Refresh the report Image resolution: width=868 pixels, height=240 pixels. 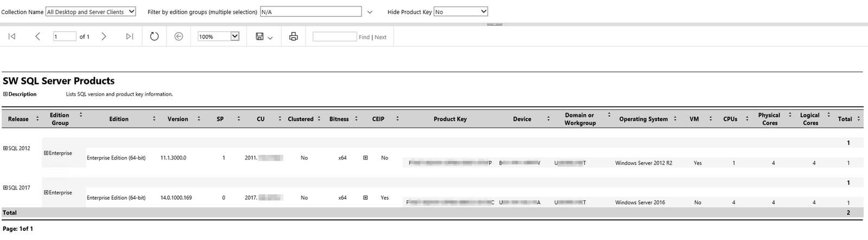tap(154, 36)
